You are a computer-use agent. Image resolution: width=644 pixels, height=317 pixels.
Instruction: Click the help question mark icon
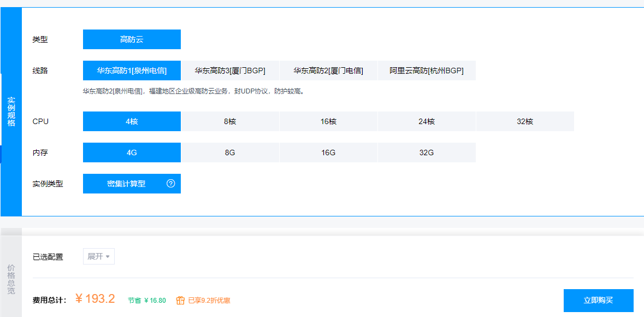(x=170, y=184)
